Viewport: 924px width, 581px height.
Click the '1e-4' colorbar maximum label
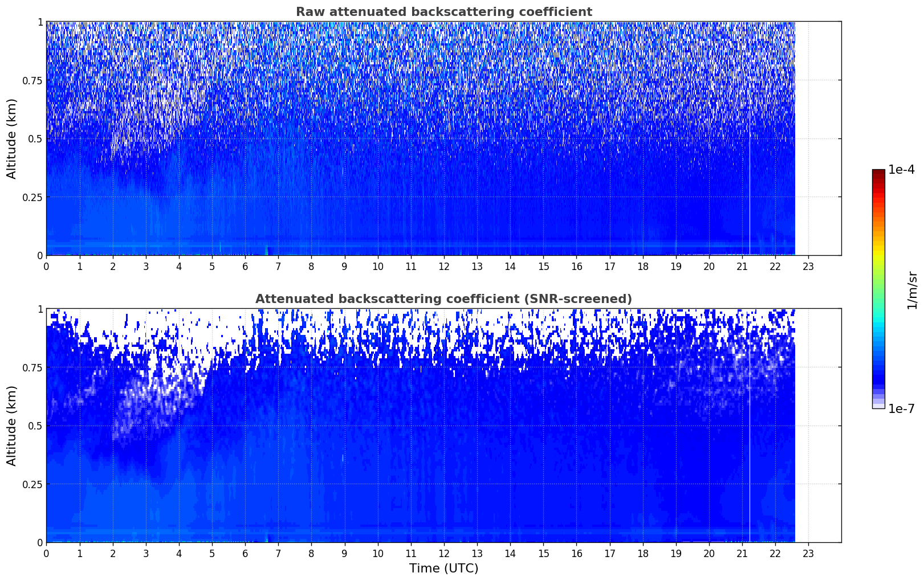coord(901,170)
